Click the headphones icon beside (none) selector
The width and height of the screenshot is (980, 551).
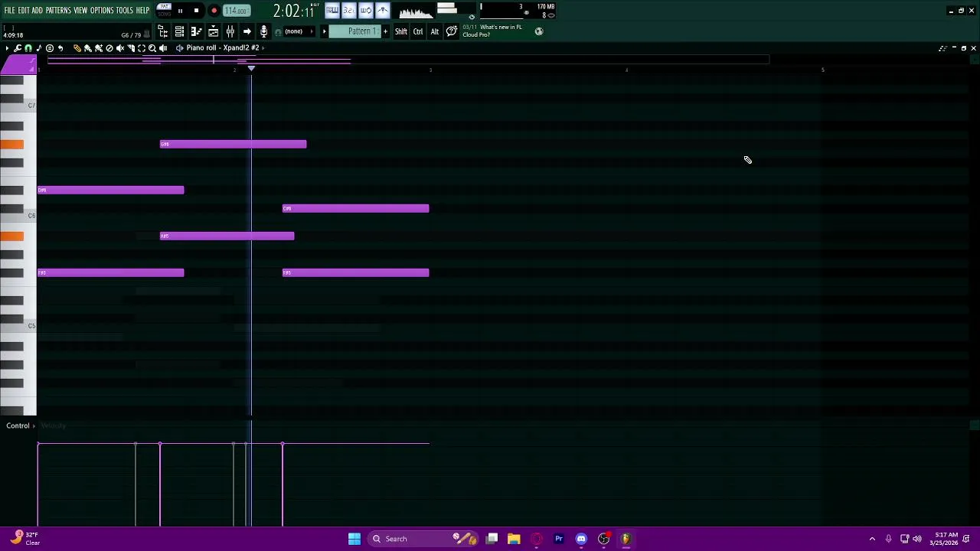[x=278, y=32]
